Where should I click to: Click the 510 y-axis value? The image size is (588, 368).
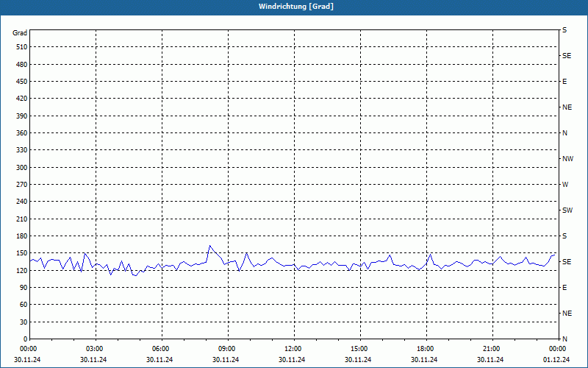click(x=22, y=47)
